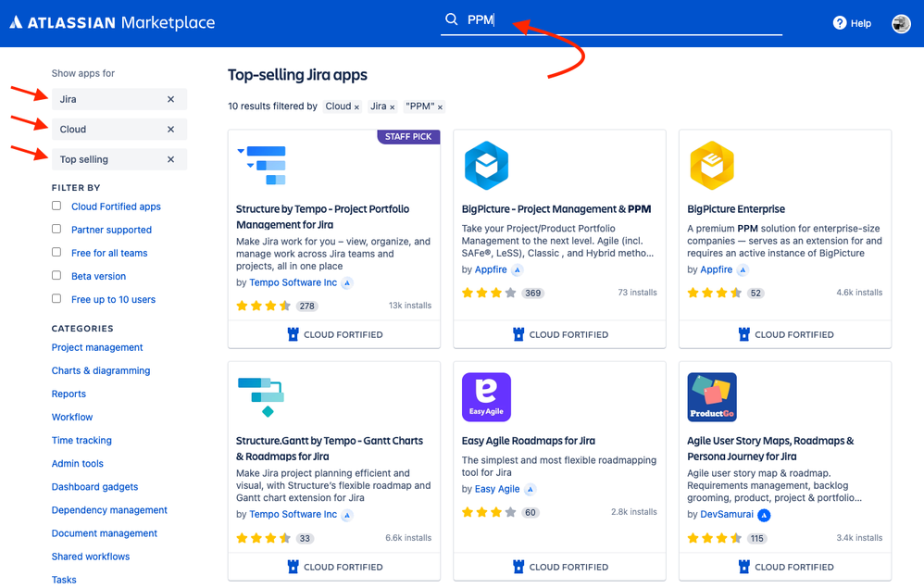This screenshot has width=924, height=588.
Task: Click the star rating on BigPicture - Project Management
Action: pyautogui.click(x=489, y=293)
